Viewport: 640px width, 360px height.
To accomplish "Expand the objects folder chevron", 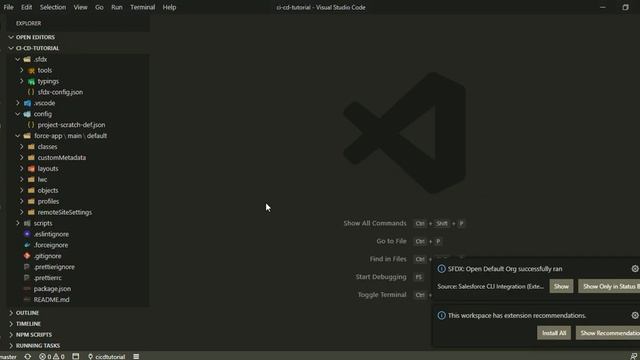I will (22, 190).
